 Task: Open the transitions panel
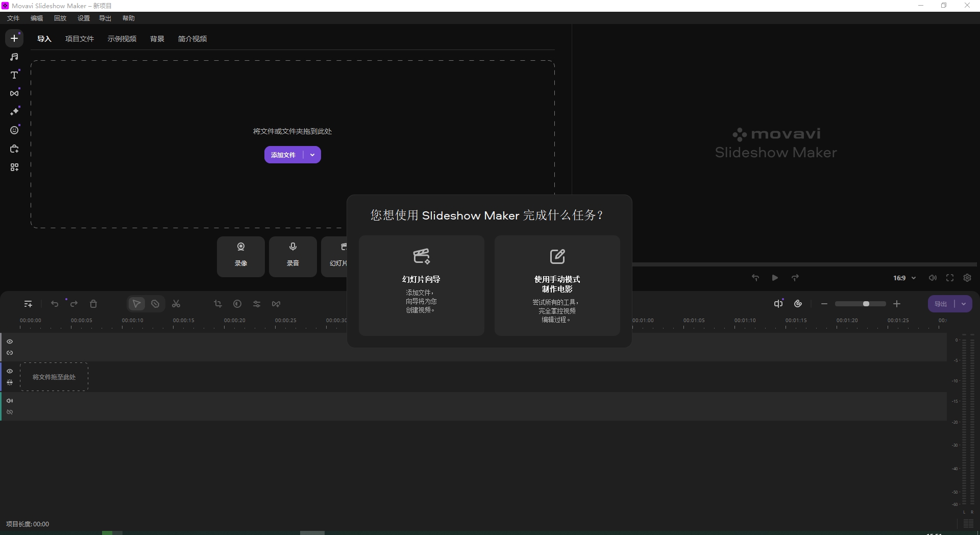pos(14,93)
